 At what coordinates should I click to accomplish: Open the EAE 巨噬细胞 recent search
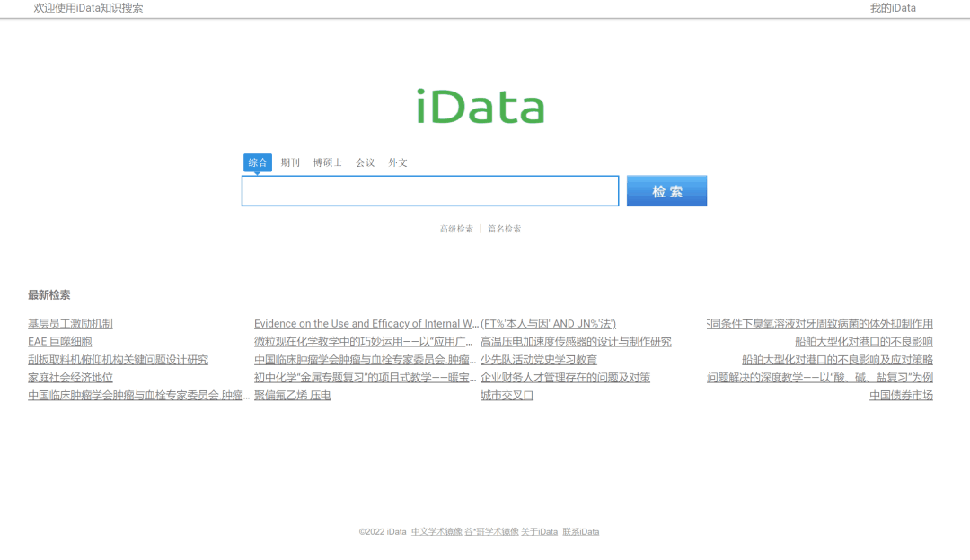[57, 341]
